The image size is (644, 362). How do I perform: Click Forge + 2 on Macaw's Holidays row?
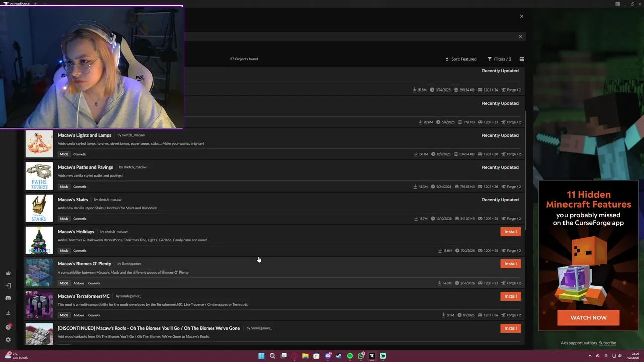tap(511, 251)
